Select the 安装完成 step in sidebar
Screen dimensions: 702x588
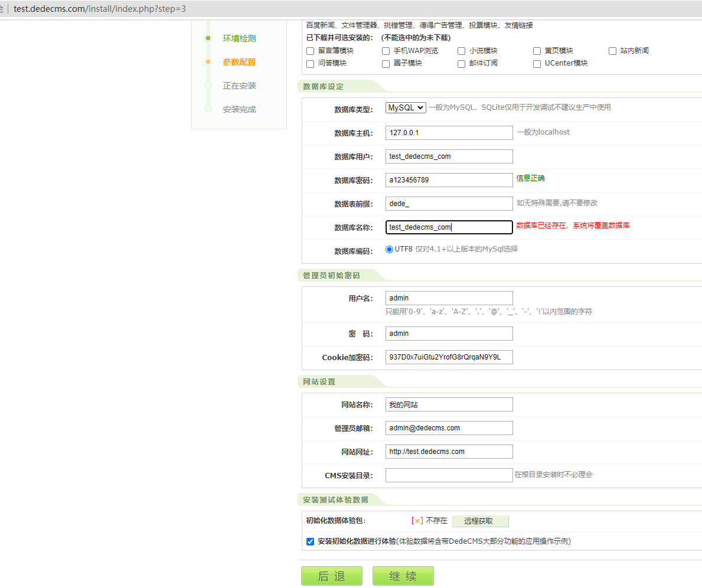click(239, 110)
